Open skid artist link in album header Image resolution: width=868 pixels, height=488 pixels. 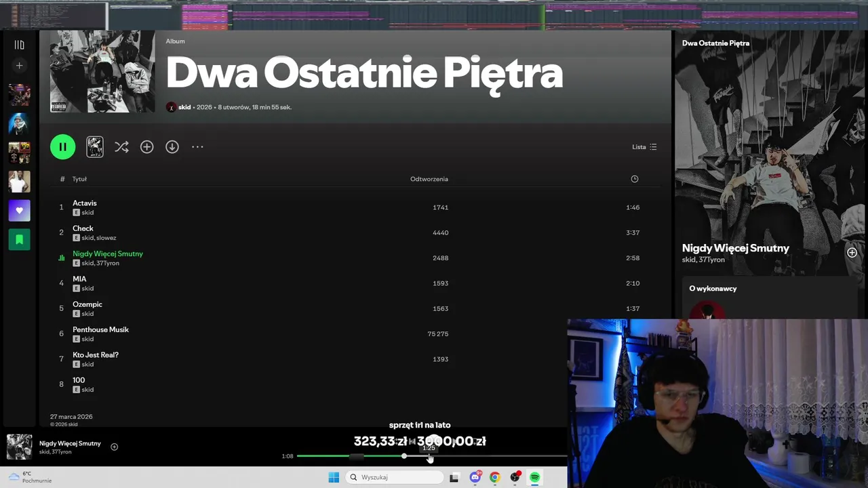(184, 107)
